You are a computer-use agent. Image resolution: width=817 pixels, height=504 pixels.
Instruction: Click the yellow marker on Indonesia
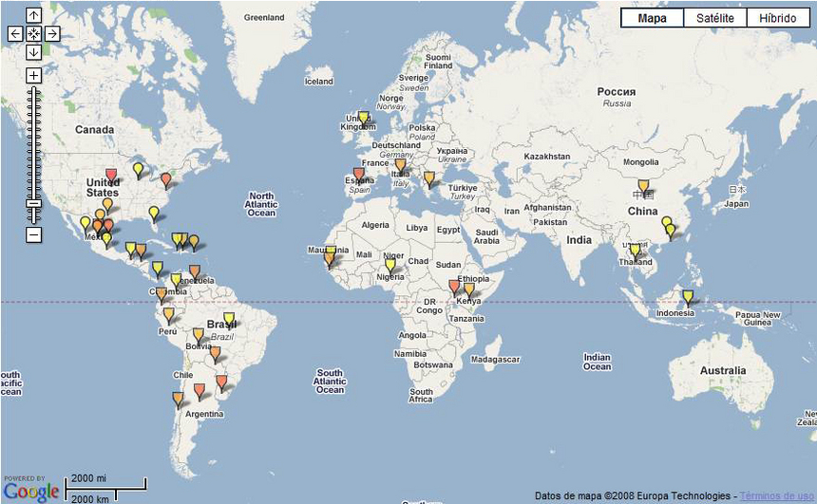pyautogui.click(x=688, y=297)
